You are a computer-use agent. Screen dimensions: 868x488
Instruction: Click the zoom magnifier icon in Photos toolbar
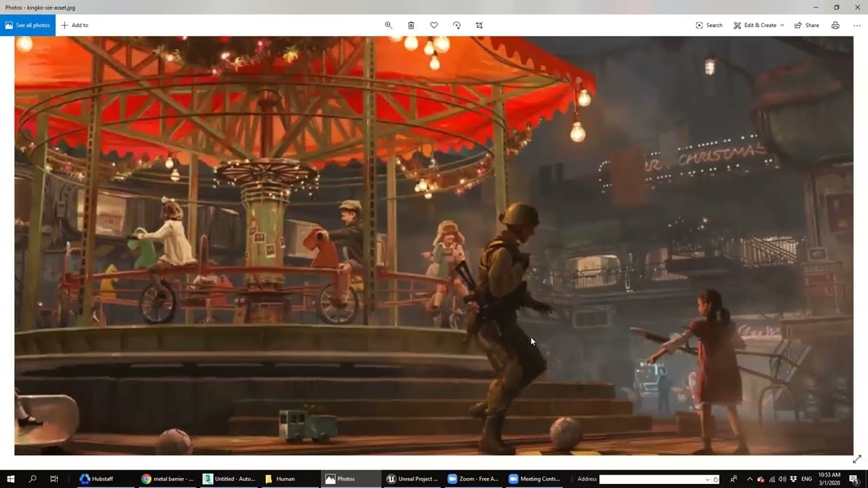click(x=389, y=25)
